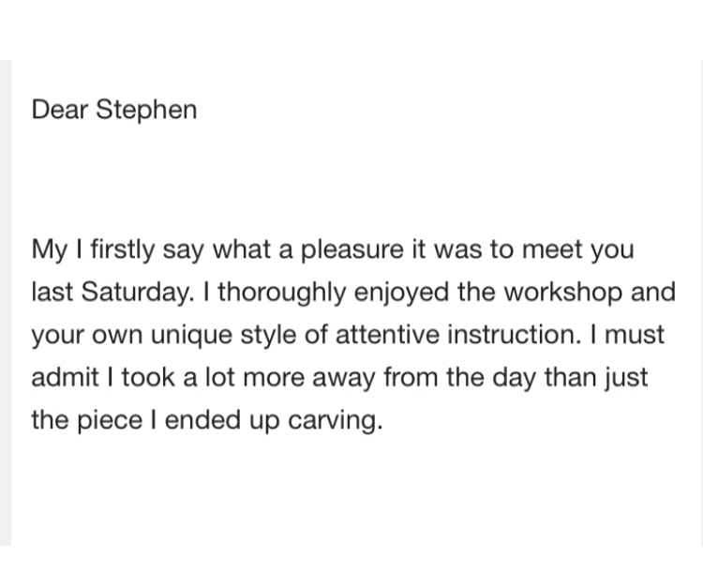Click the word "thoroughly" in the body
This screenshot has width=703, height=588.
point(282,293)
